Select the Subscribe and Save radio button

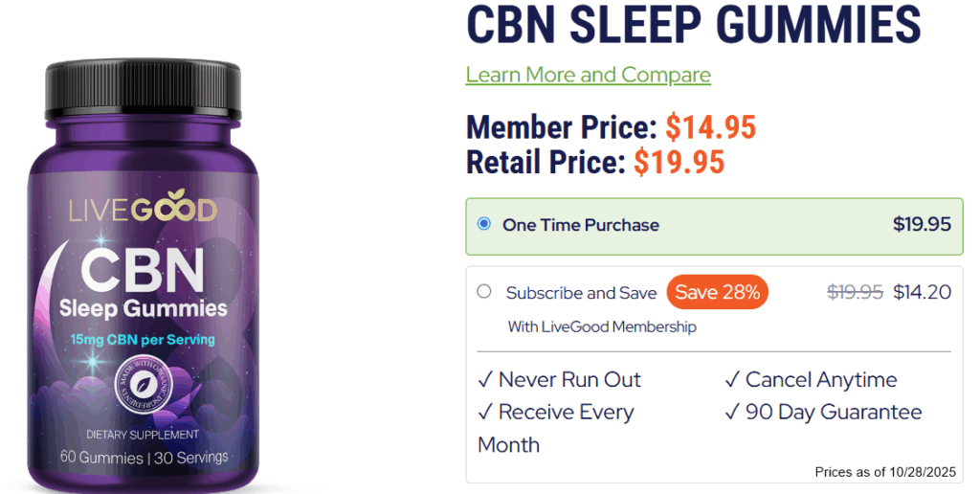483,291
